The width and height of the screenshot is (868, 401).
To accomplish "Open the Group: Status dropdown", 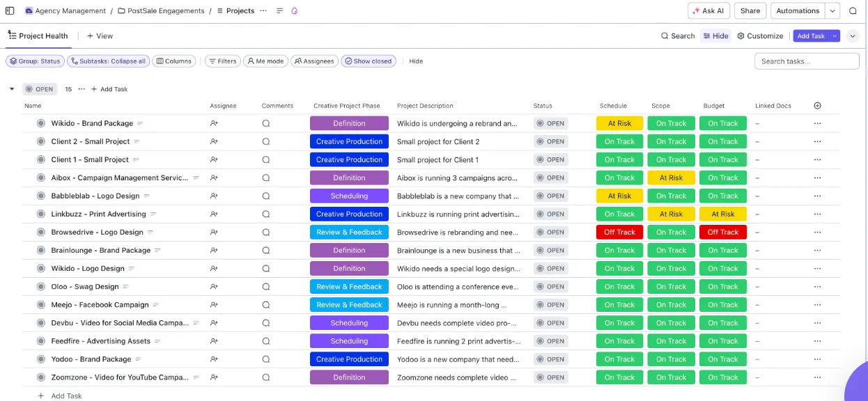I will point(35,61).
